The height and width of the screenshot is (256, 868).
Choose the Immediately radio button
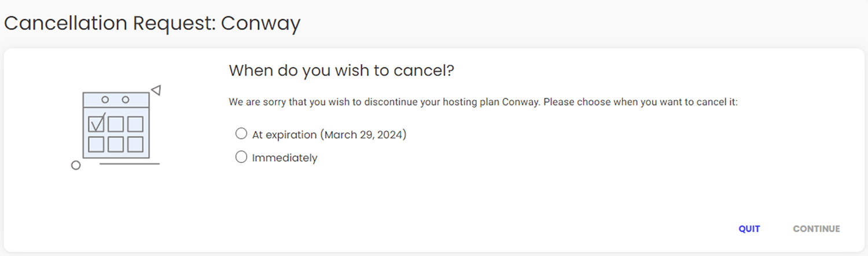[241, 157]
